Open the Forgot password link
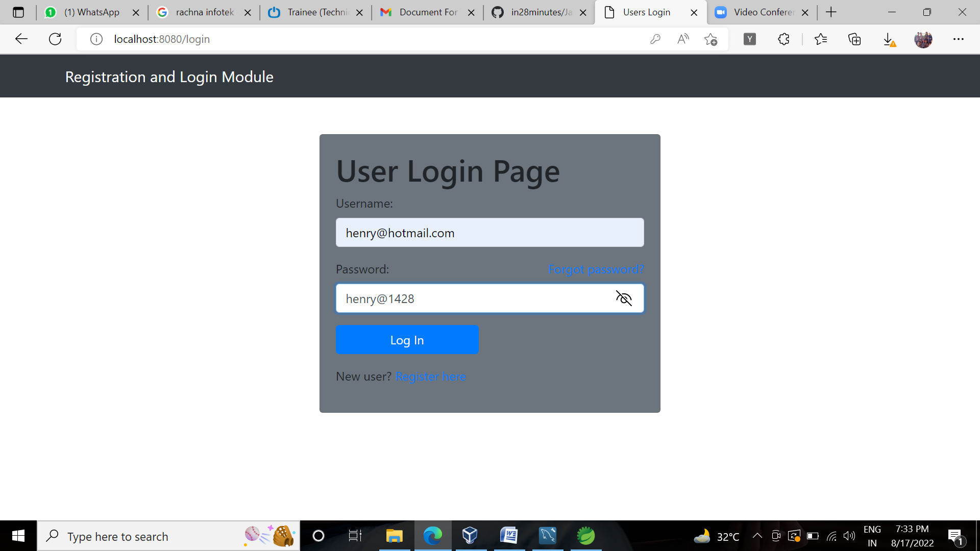This screenshot has height=551, width=980. coord(596,269)
